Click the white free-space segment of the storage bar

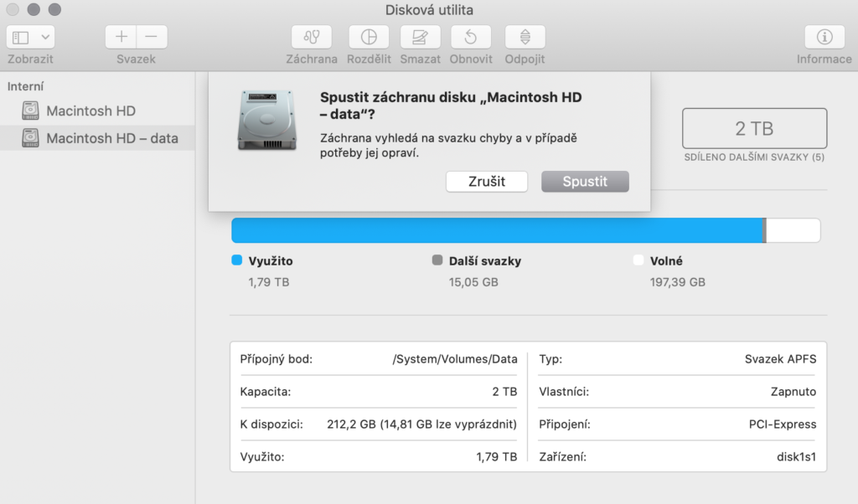(x=793, y=230)
